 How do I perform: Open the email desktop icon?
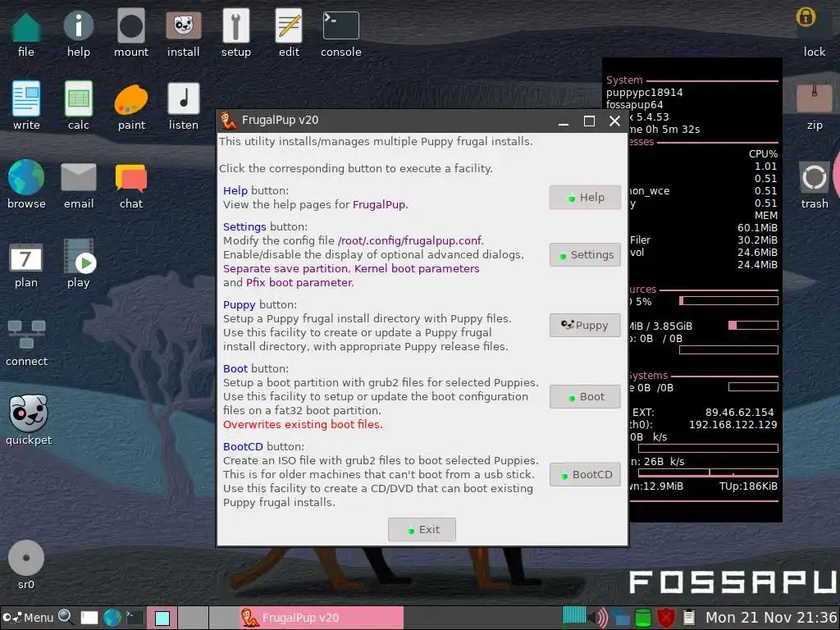(78, 177)
